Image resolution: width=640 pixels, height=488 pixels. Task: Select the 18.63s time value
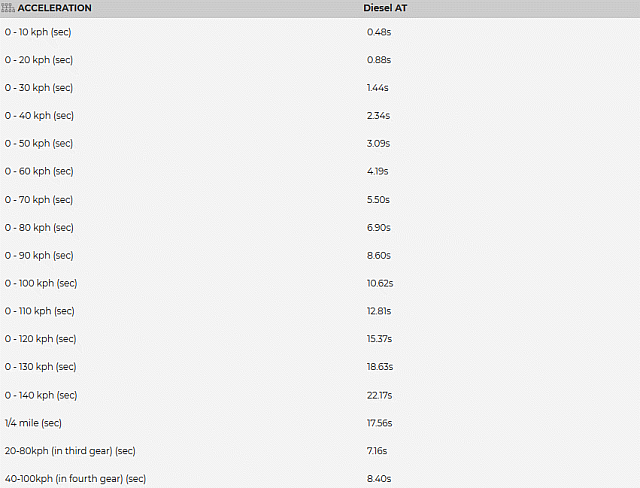pyautogui.click(x=380, y=367)
